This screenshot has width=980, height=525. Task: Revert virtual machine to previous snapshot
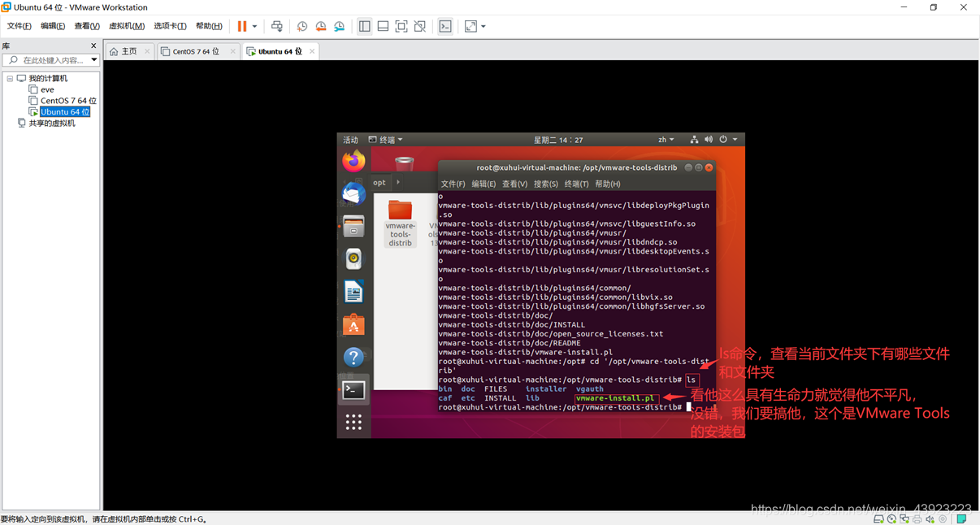point(321,26)
